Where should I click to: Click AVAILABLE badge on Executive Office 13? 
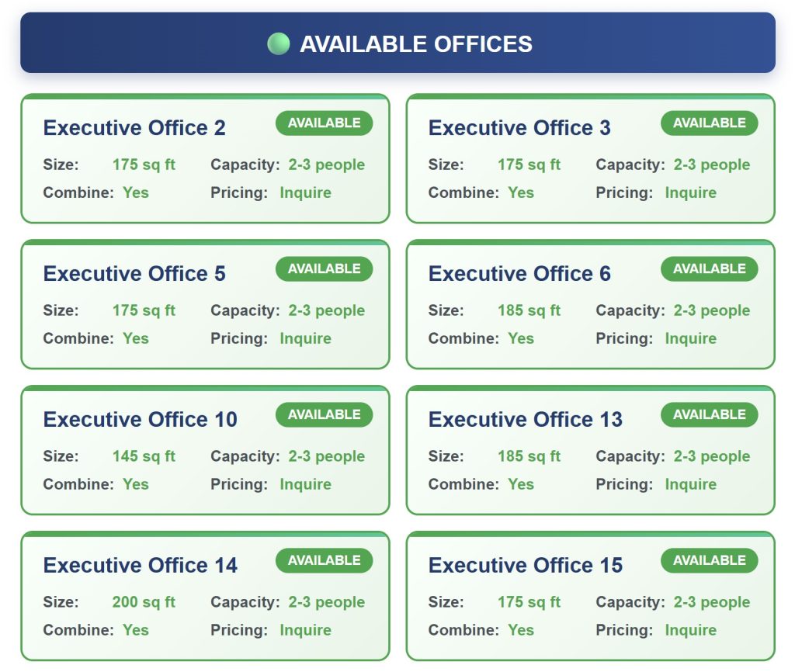(x=710, y=415)
